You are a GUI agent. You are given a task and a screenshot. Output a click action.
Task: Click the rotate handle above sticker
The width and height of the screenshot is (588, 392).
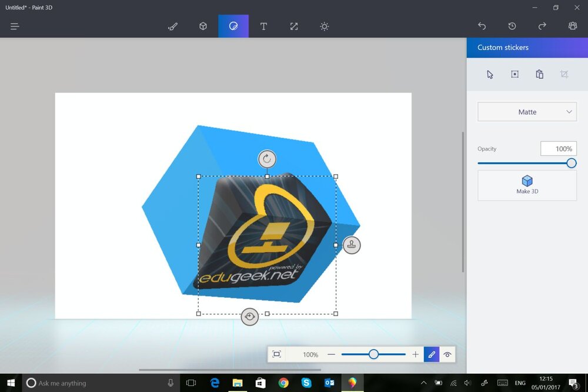(x=267, y=159)
